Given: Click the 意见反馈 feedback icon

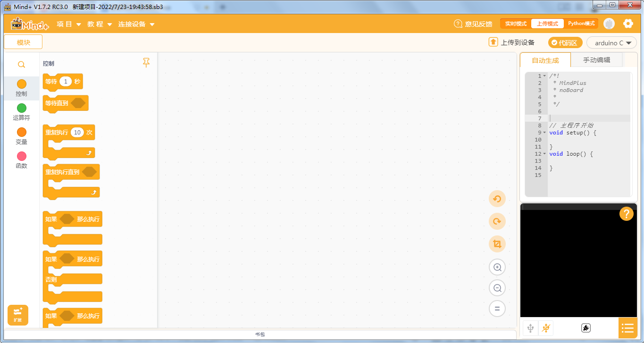Looking at the screenshot, I should click(458, 24).
